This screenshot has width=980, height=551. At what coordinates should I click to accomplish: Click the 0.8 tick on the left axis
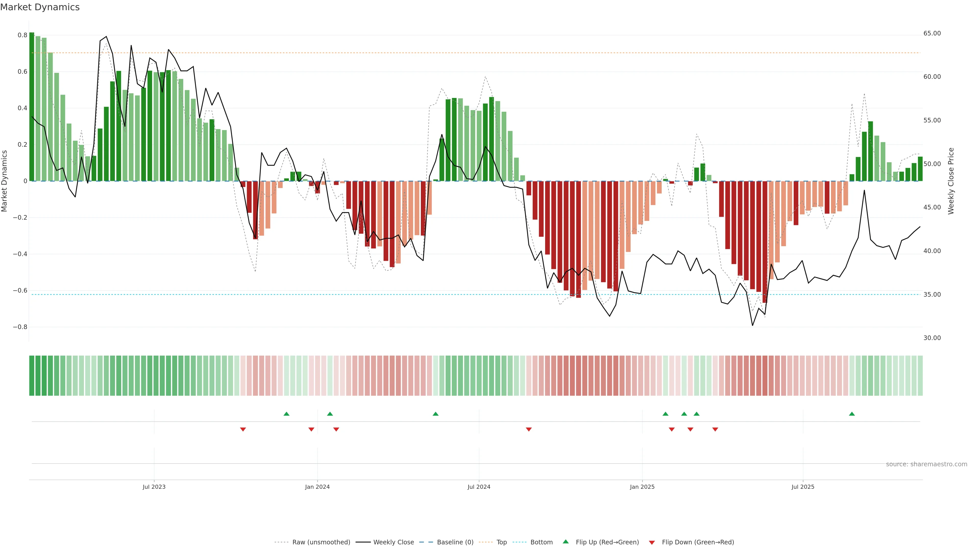click(22, 35)
